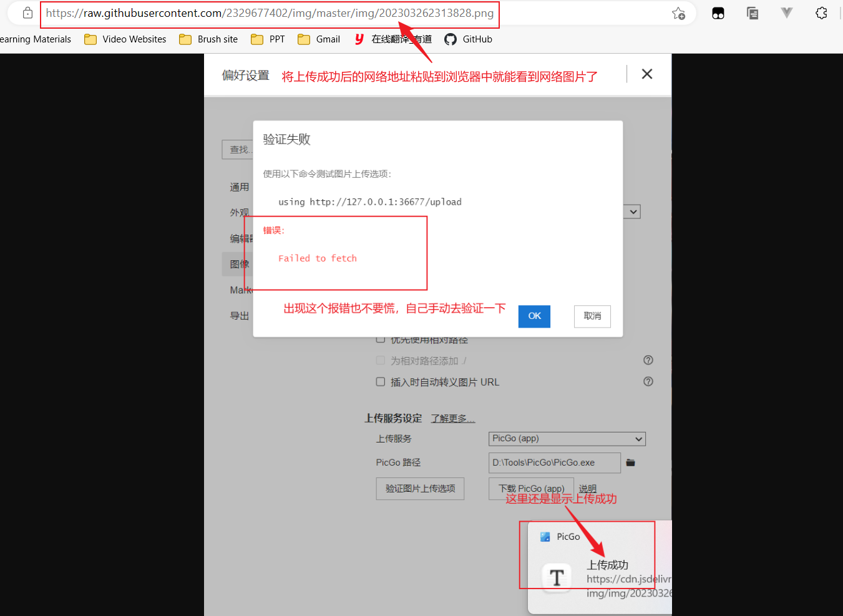Click the 验证失败 dialog title
The image size is (843, 616).
(x=286, y=139)
